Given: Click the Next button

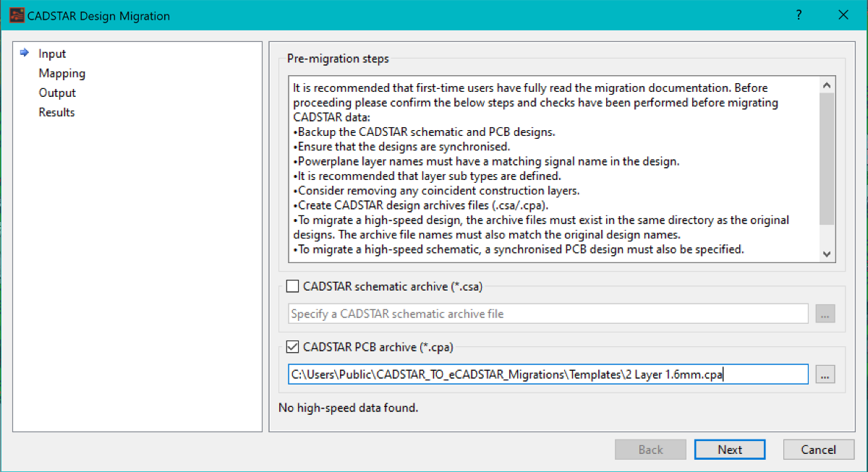Looking at the screenshot, I should point(730,449).
